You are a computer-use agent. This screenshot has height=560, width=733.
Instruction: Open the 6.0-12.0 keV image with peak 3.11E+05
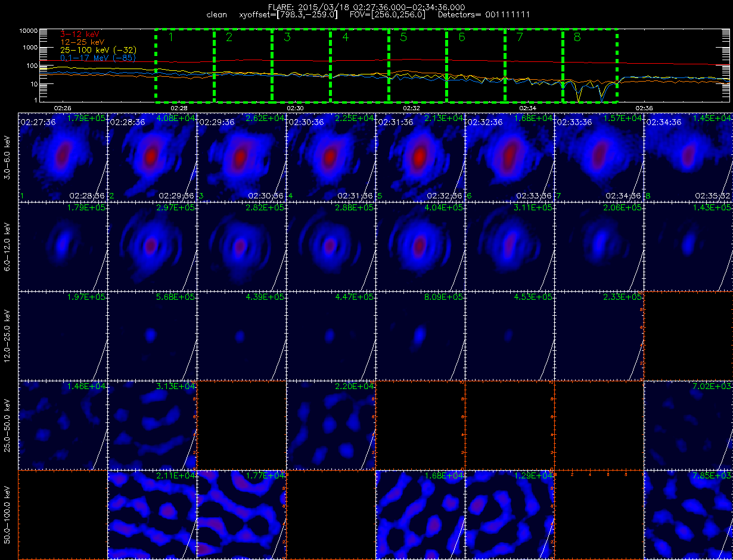(x=510, y=246)
